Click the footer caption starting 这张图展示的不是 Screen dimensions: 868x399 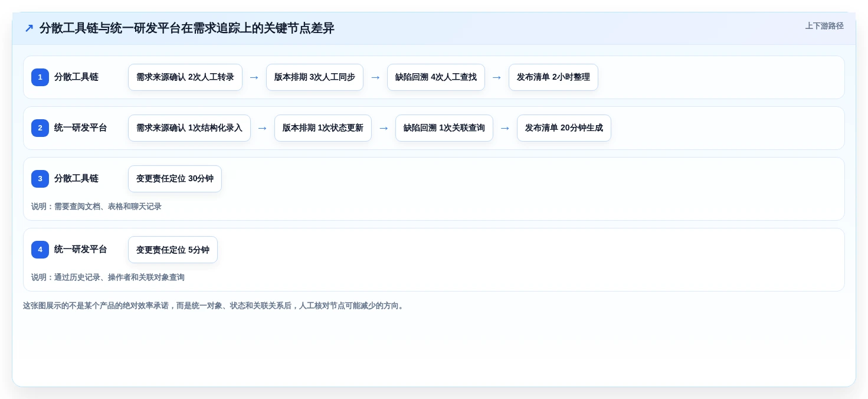(214, 306)
